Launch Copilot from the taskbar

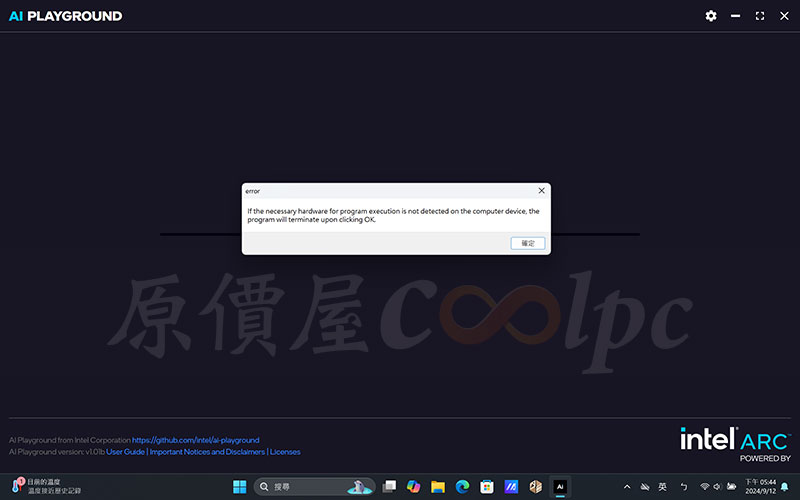413,487
